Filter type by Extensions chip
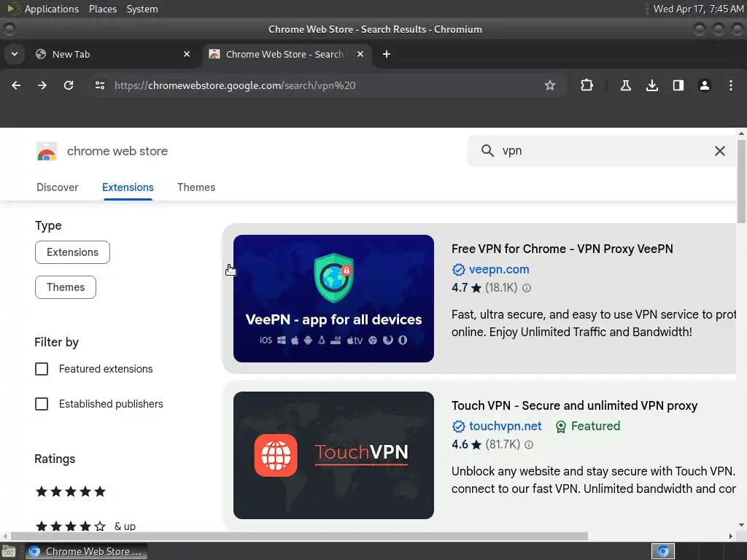The image size is (747, 560). coord(72,252)
